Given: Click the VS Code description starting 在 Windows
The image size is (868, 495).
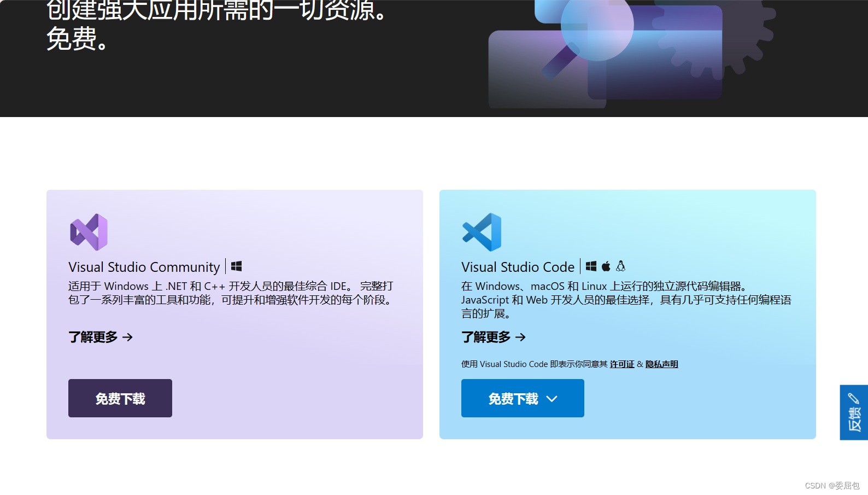Looking at the screenshot, I should [x=626, y=300].
